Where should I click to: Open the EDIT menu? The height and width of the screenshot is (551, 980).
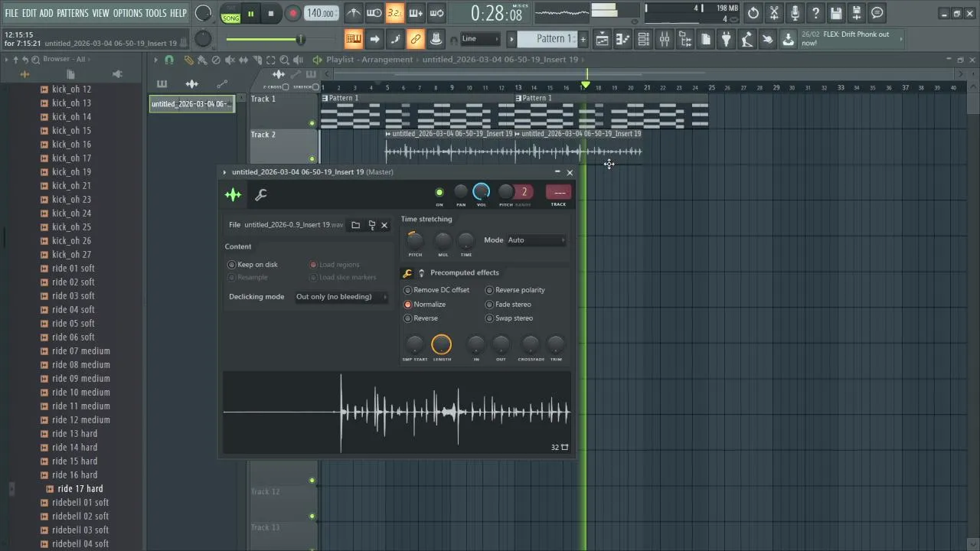(x=29, y=13)
